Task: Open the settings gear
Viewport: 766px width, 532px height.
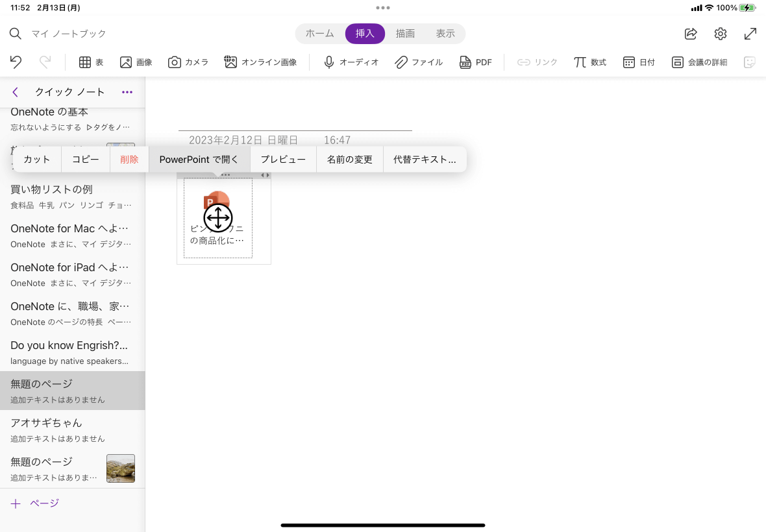Action: click(720, 34)
